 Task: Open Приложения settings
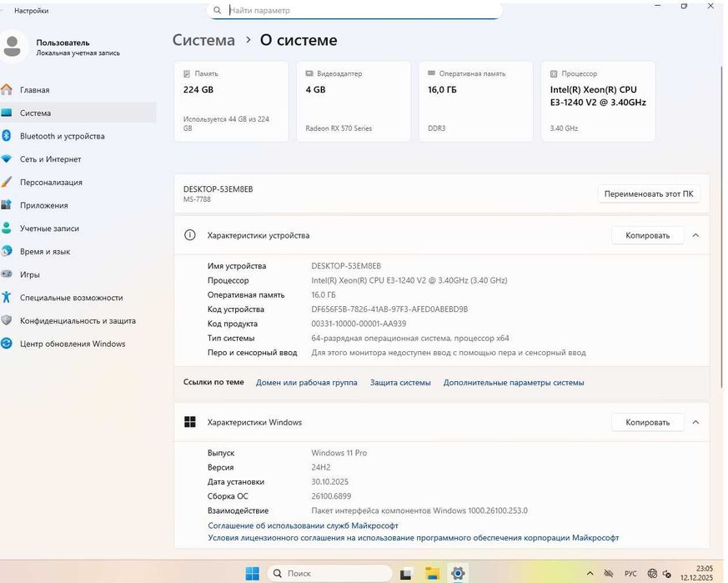coord(78,205)
